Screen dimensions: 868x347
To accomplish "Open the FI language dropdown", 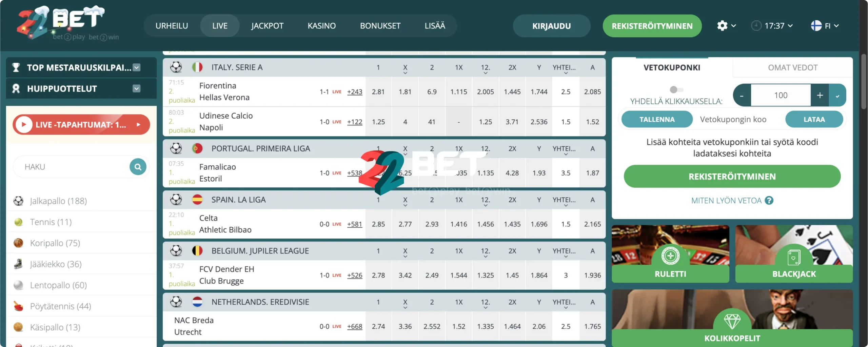I will click(825, 26).
